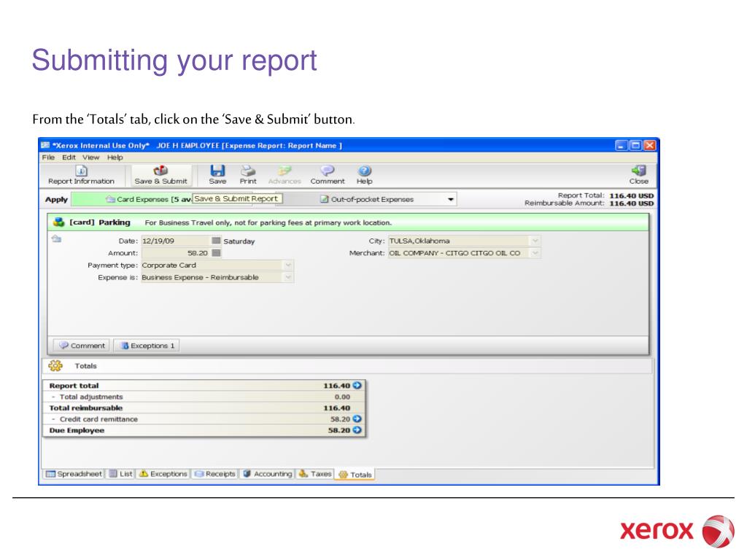Open calculator icon beside Amount field

216,253
